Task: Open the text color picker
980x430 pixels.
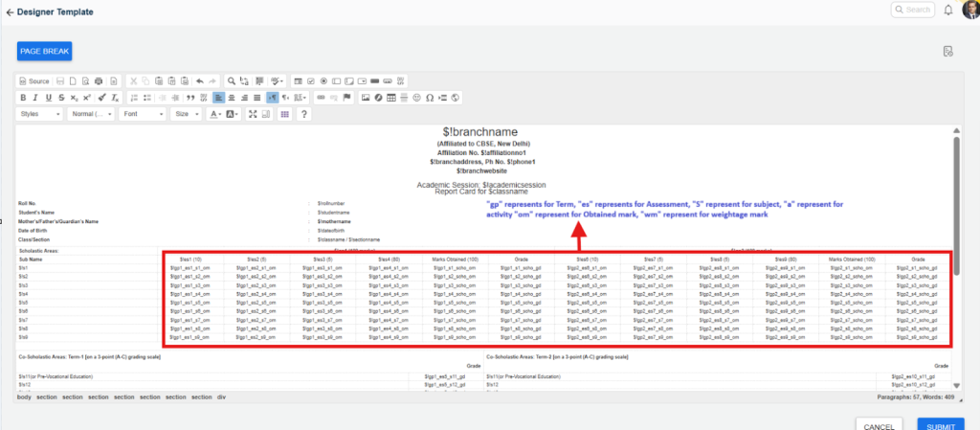Action: (213, 114)
